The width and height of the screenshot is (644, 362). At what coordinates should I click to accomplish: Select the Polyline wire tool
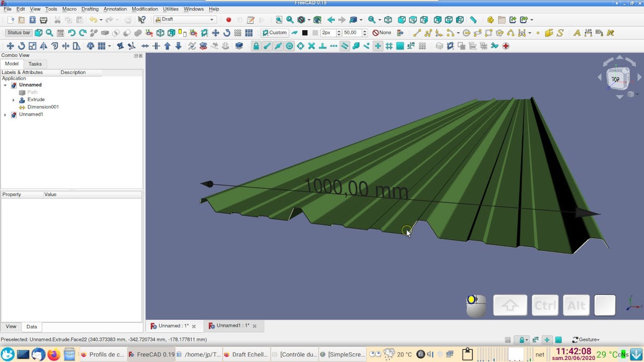(428, 33)
